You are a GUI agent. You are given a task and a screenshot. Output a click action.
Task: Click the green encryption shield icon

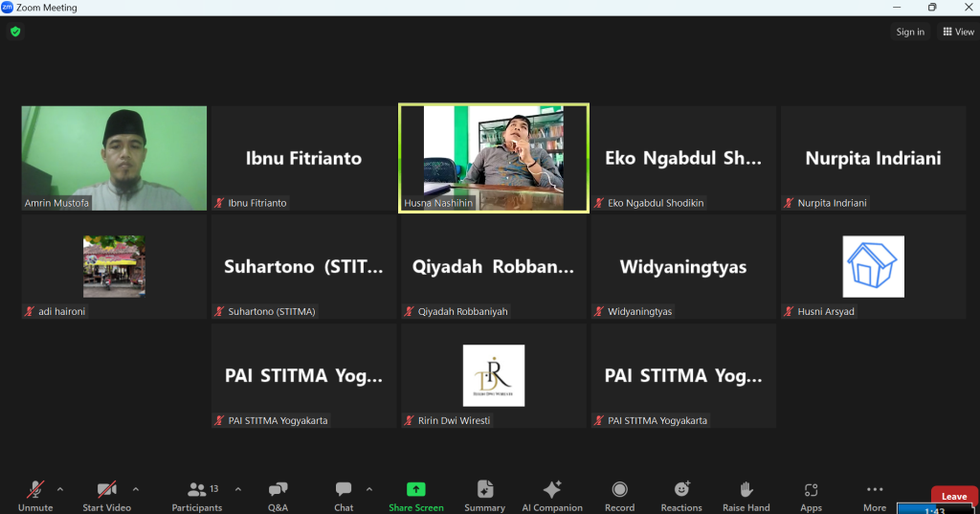click(14, 32)
